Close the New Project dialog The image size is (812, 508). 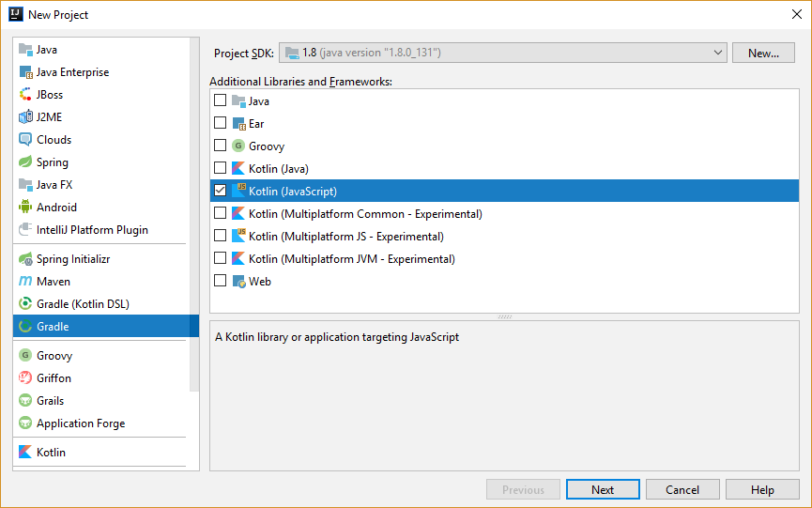(797, 14)
